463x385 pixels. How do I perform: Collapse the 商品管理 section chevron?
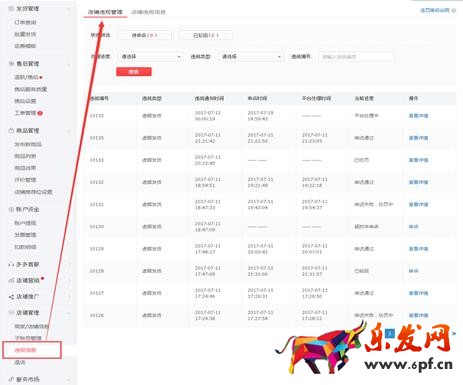tap(69, 131)
